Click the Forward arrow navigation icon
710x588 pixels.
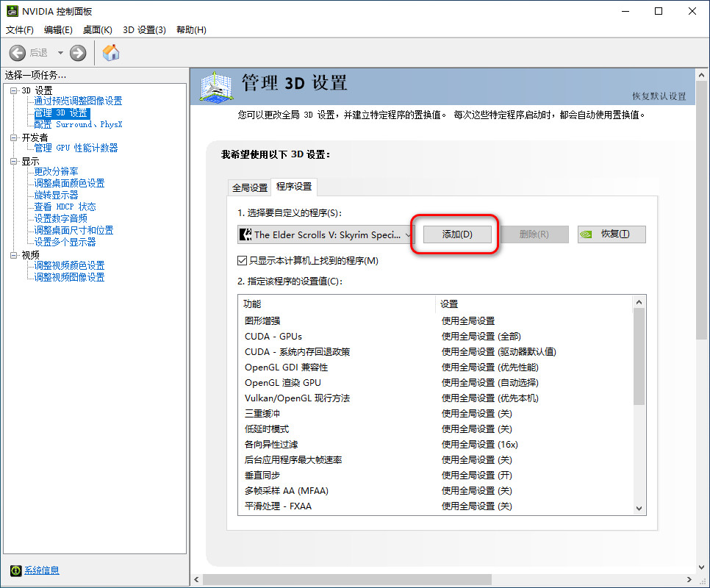[78, 53]
